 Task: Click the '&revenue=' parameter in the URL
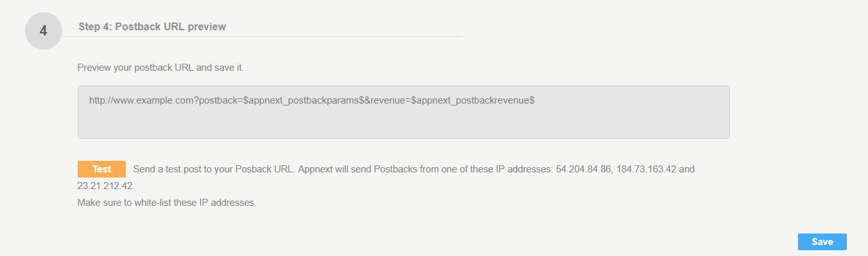(x=388, y=101)
